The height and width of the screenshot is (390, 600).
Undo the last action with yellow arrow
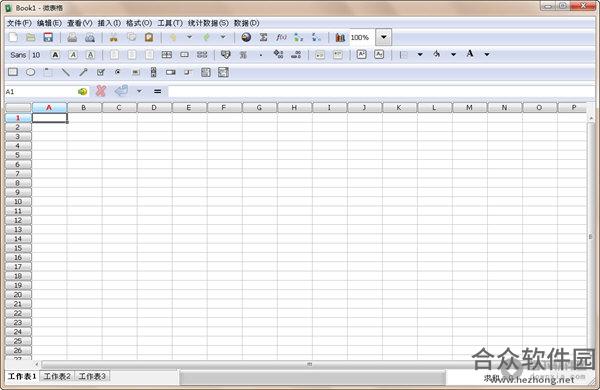[173, 37]
